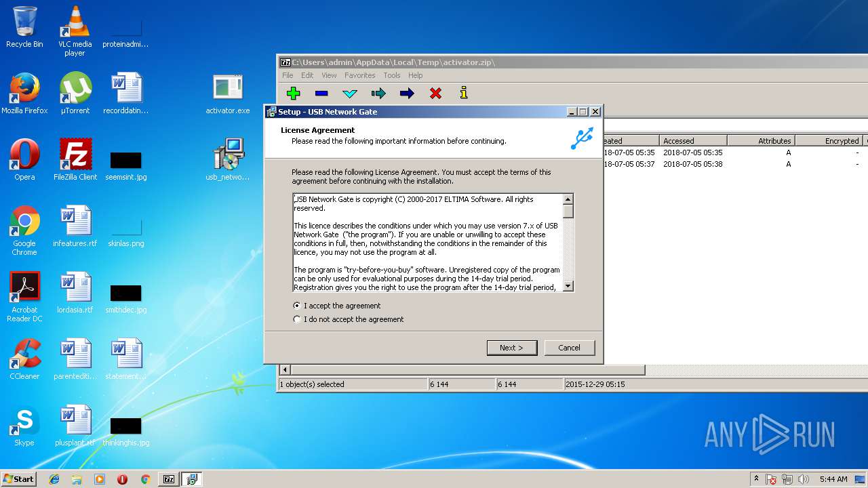Click the Test checkmark icon in 7-Zip toolbar
Viewport: 868px width, 488px height.
350,94
